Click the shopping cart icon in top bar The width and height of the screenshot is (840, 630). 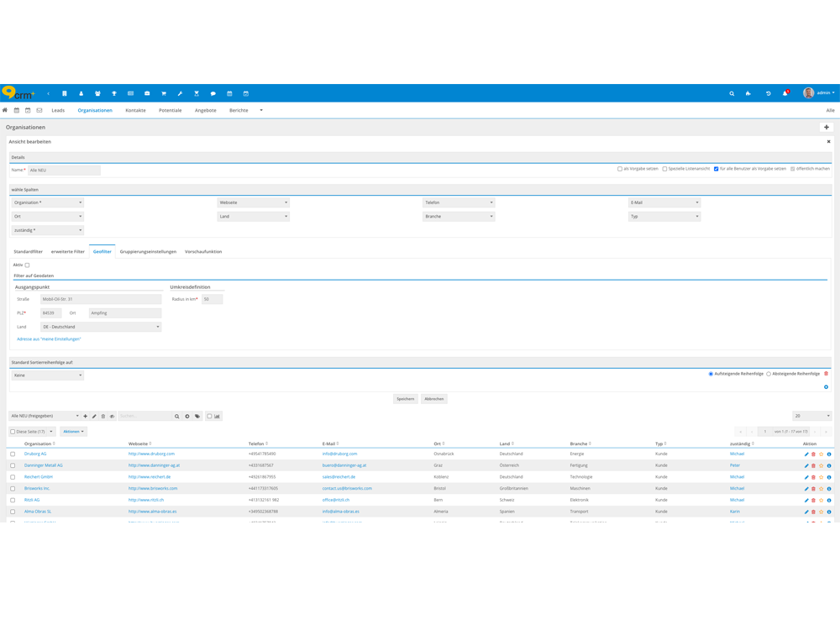(x=164, y=93)
